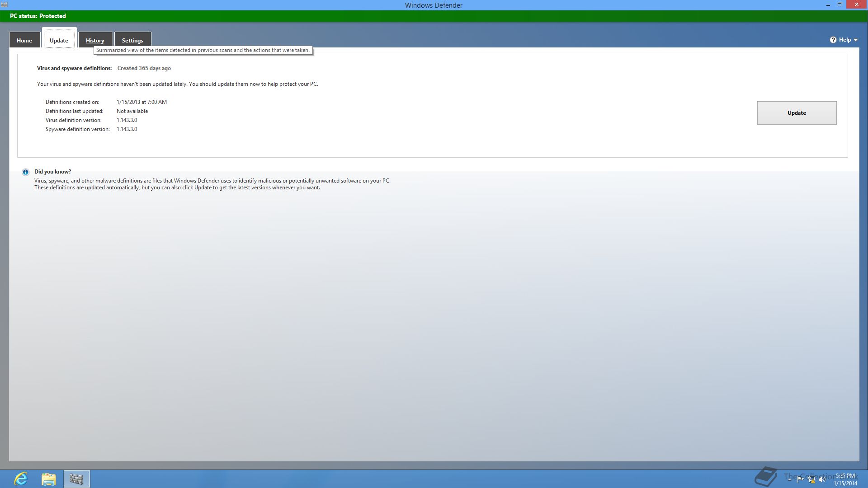This screenshot has height=488, width=868.
Task: Click 'PC status: Protected' banner text
Action: 38,16
